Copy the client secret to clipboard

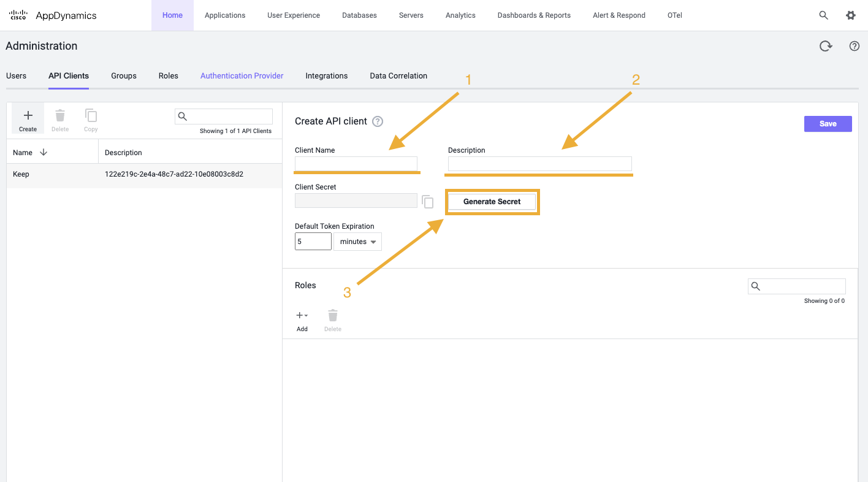click(x=428, y=202)
